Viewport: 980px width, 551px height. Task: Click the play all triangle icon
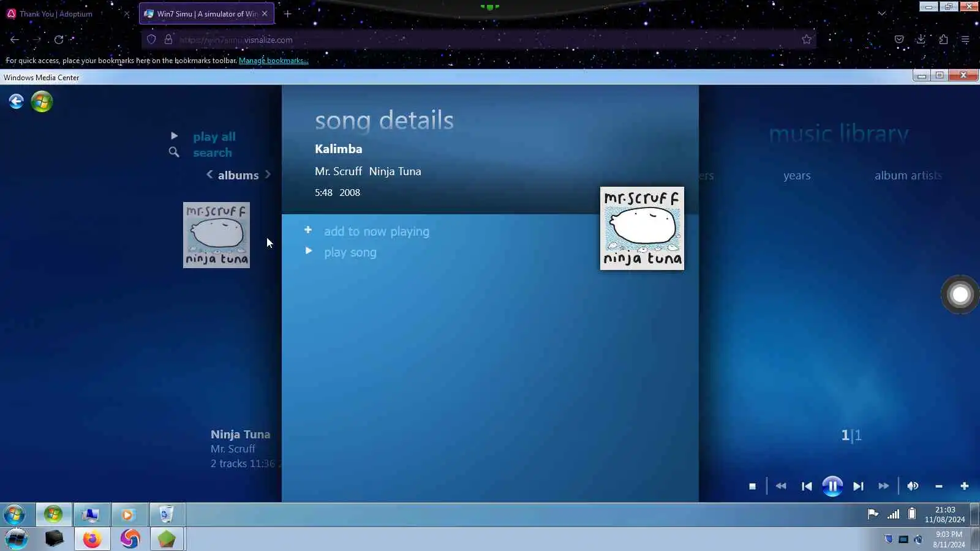pyautogui.click(x=175, y=136)
